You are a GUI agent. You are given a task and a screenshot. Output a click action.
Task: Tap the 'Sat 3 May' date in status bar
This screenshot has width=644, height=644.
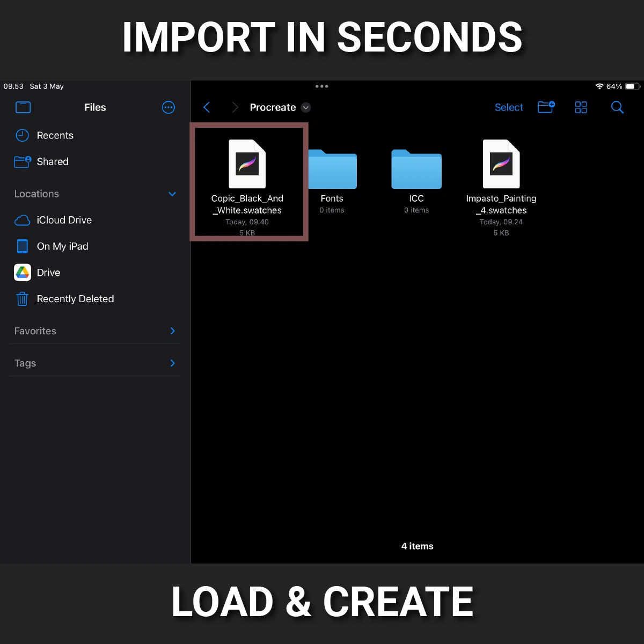coord(47,86)
